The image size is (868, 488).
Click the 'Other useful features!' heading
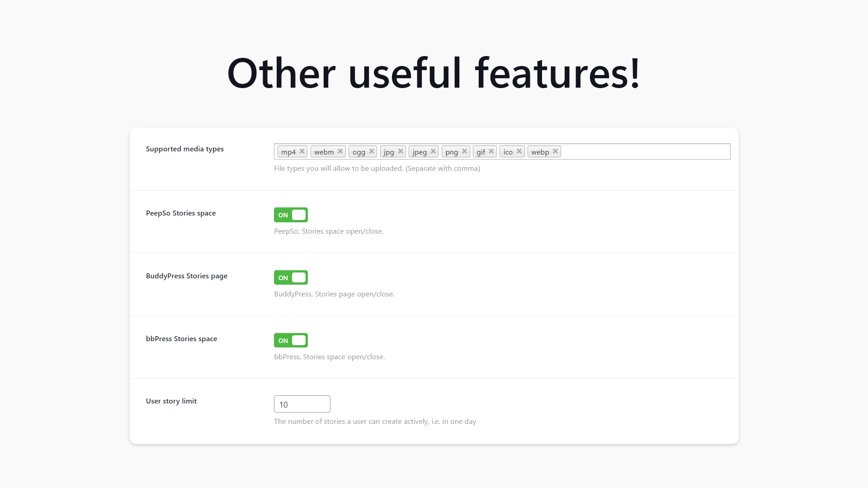[x=434, y=73]
